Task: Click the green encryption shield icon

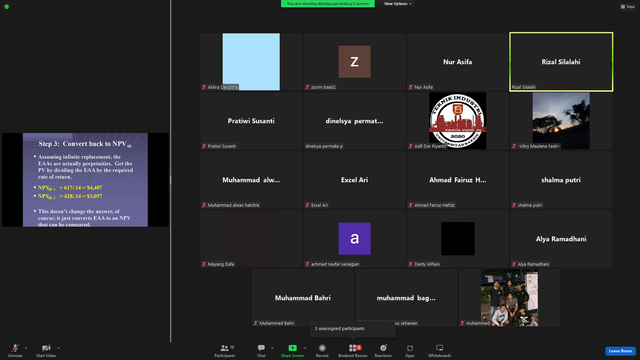Action: [x=7, y=7]
